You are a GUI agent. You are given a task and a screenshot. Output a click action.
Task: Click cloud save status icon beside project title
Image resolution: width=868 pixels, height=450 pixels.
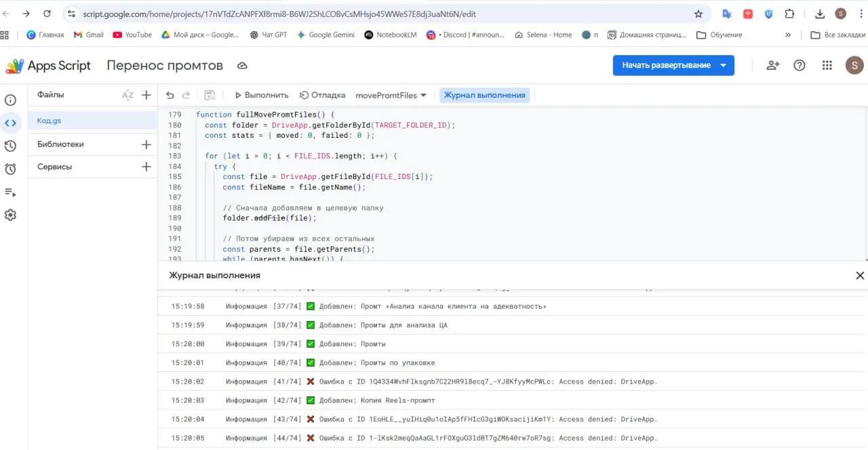242,66
